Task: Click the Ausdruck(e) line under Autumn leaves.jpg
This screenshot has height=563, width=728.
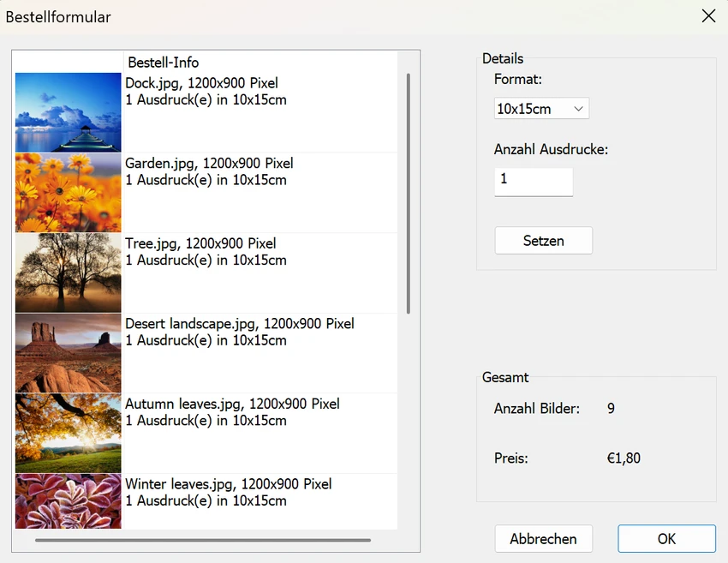Action: (x=206, y=421)
